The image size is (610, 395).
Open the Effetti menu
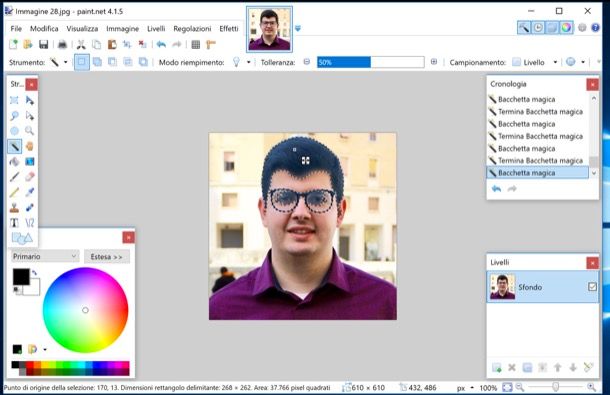pyautogui.click(x=229, y=29)
